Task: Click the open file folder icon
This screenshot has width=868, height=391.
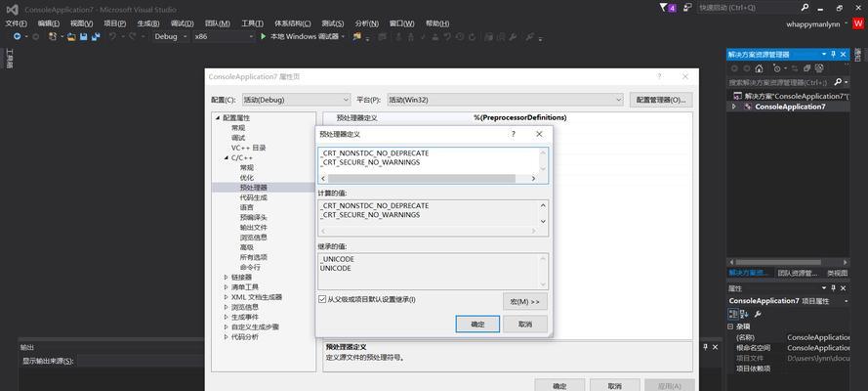Action: click(x=71, y=36)
